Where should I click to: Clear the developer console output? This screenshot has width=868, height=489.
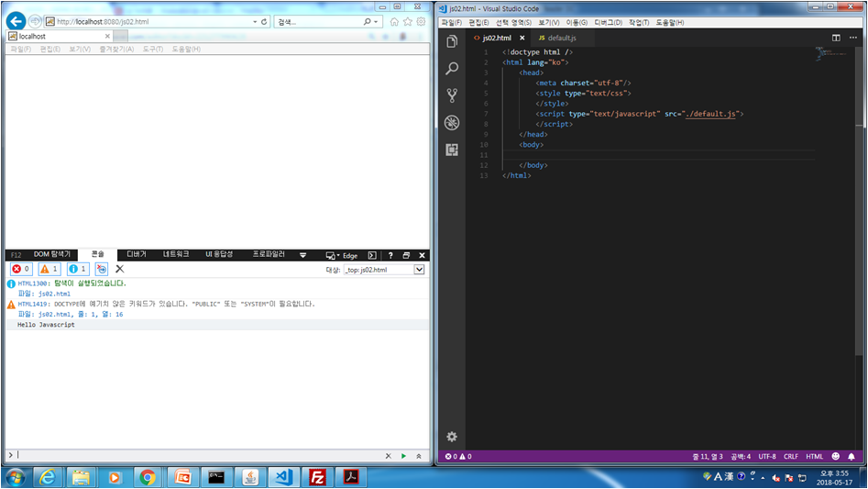[119, 269]
